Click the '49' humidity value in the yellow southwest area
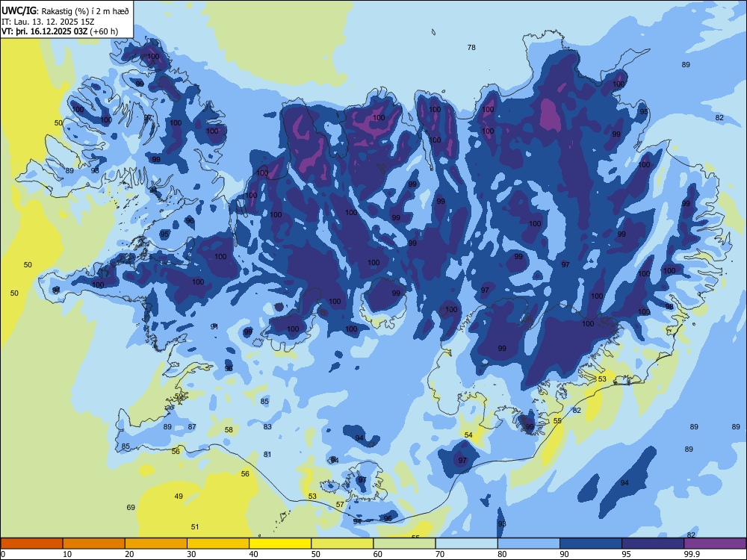The height and width of the screenshot is (560, 747). coord(179,497)
